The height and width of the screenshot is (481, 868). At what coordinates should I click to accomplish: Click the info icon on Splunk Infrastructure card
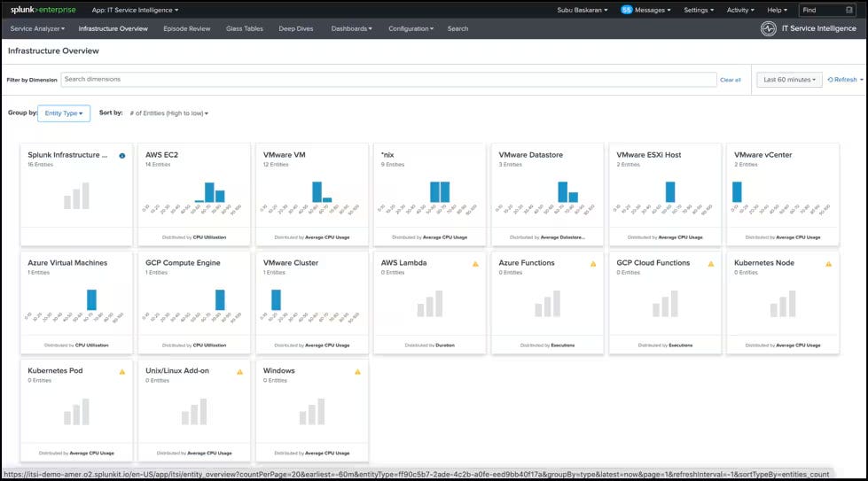point(122,155)
